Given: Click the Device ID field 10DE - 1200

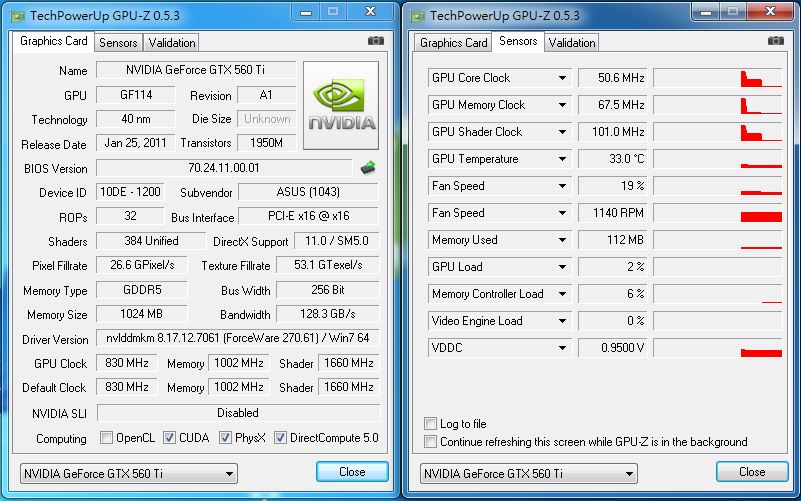Looking at the screenshot, I should point(130,192).
